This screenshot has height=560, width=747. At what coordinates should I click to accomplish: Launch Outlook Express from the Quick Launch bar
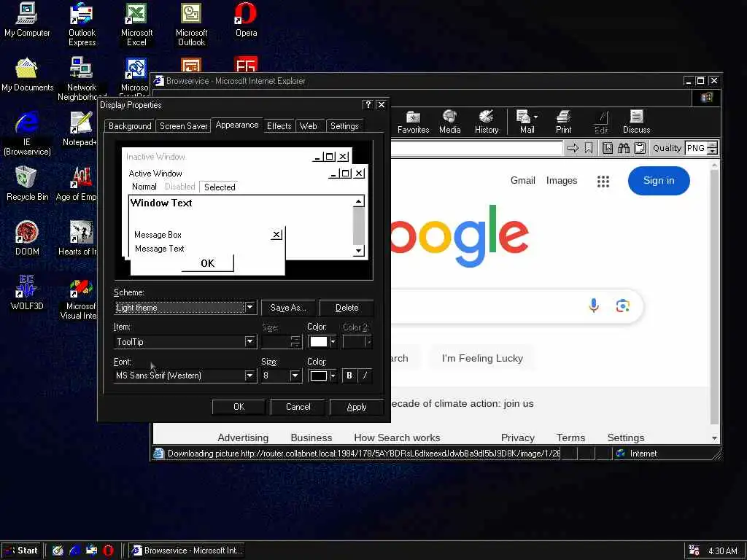coord(91,551)
